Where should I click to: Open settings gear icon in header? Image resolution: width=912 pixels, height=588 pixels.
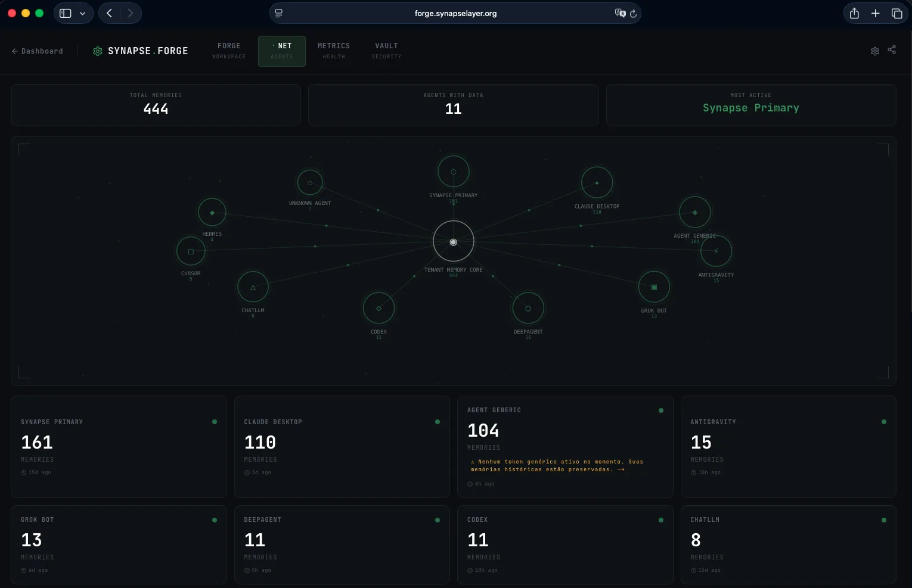(x=875, y=51)
